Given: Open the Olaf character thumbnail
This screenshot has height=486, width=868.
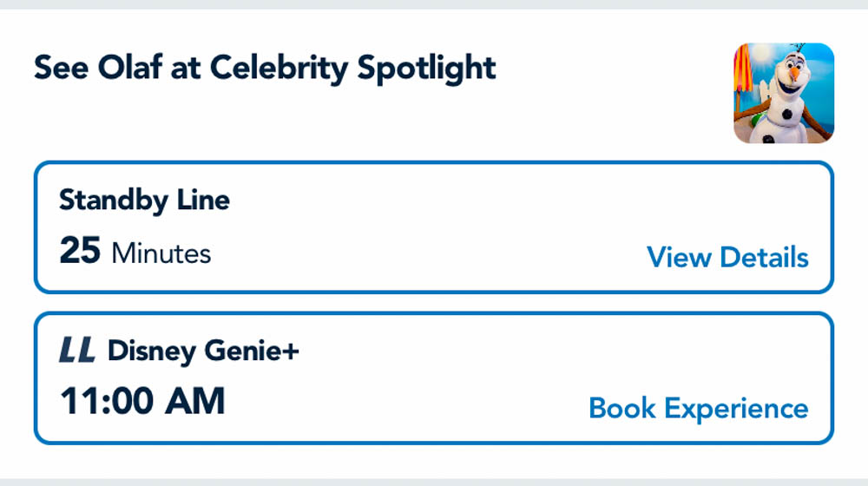Looking at the screenshot, I should [x=784, y=93].
